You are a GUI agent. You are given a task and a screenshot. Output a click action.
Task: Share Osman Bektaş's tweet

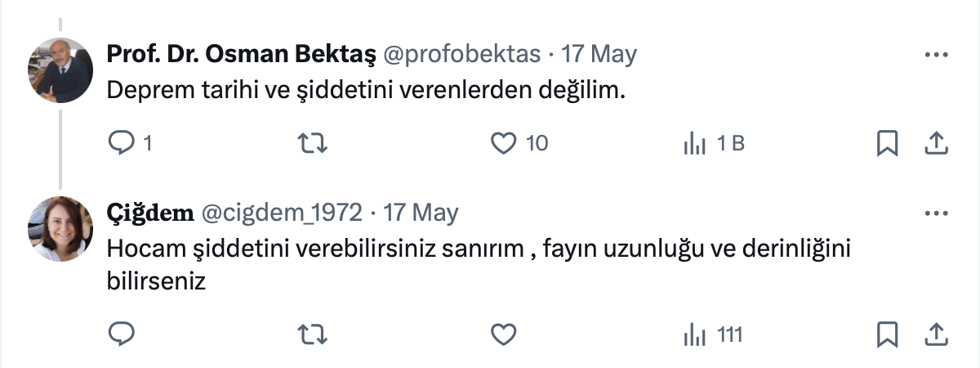(934, 144)
